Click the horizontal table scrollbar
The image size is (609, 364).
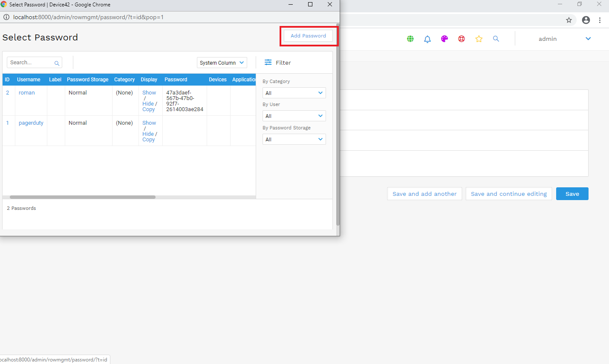tap(83, 197)
